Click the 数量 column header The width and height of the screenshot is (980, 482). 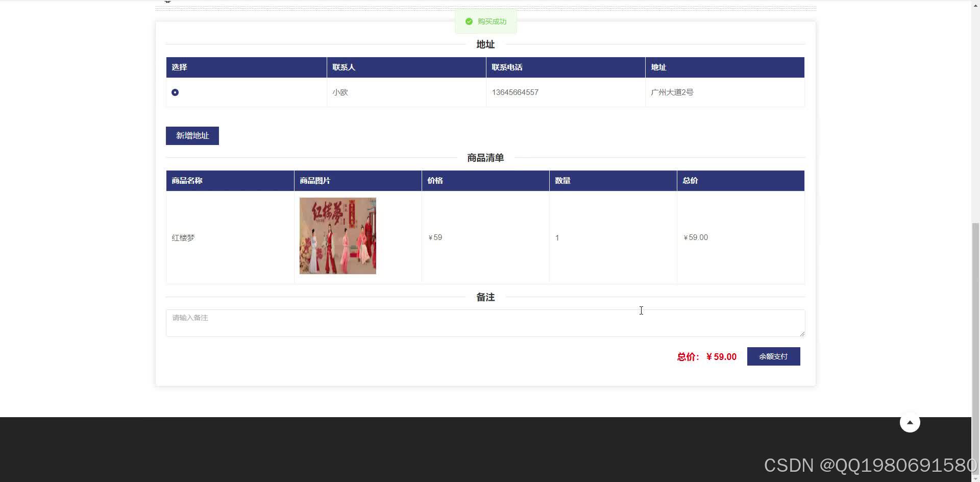click(562, 180)
